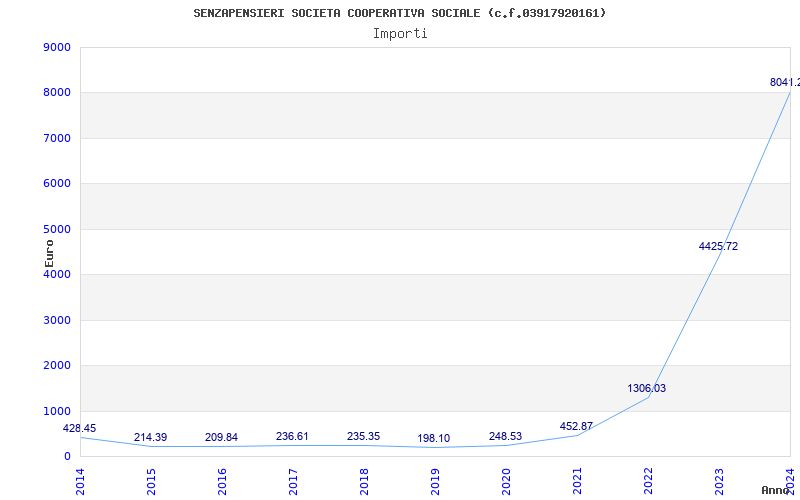Click the 9000 y-axis value
Viewport: 800px width, 500px height.
[x=57, y=47]
